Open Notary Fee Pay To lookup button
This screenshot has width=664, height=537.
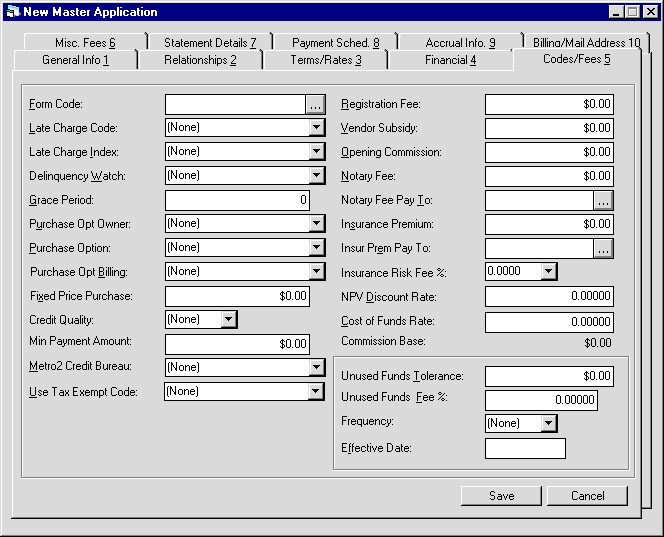click(603, 201)
